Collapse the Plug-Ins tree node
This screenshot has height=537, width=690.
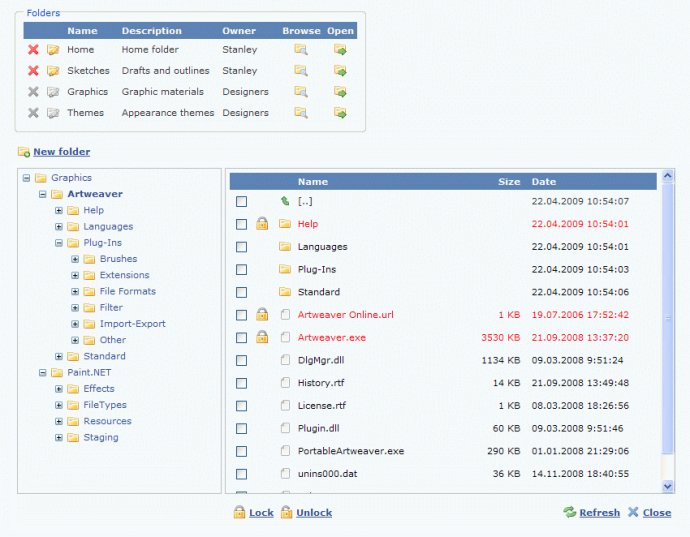pos(59,243)
